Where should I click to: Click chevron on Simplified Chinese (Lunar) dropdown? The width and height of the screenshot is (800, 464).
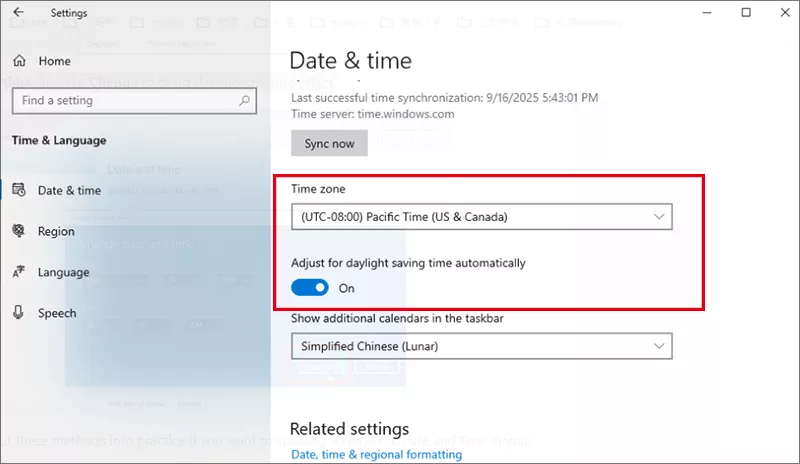(x=659, y=346)
